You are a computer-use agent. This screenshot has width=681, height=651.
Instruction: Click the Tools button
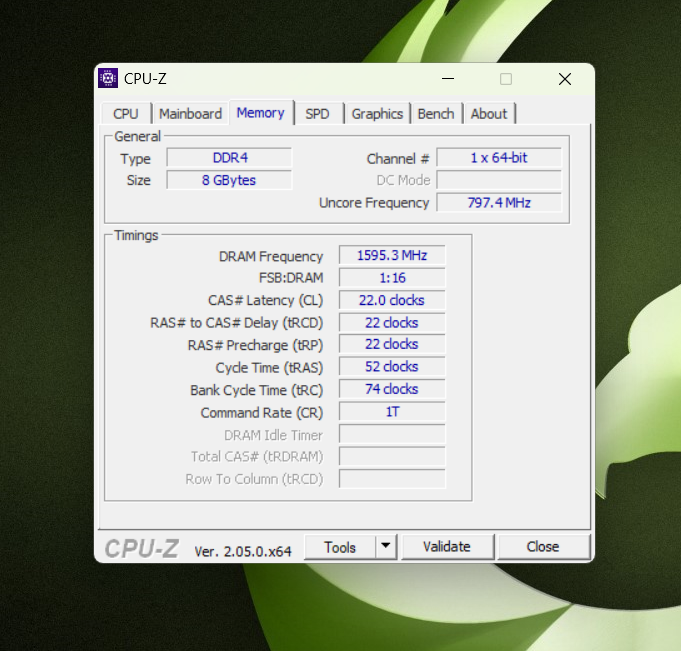click(x=340, y=547)
